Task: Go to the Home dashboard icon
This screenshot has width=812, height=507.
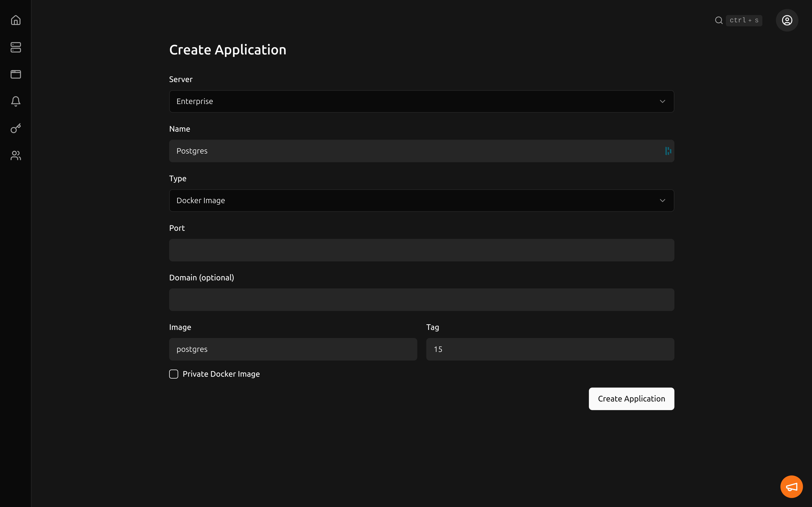Action: click(x=16, y=20)
